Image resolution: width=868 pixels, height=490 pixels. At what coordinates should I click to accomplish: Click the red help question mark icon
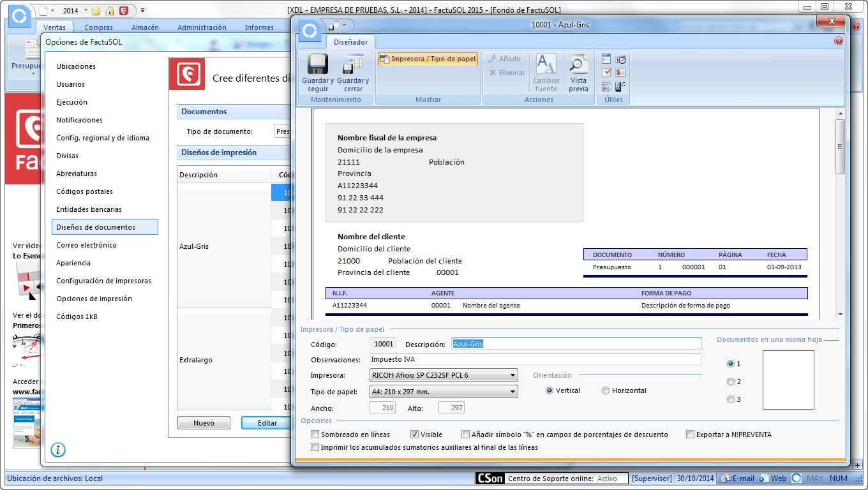(x=839, y=41)
